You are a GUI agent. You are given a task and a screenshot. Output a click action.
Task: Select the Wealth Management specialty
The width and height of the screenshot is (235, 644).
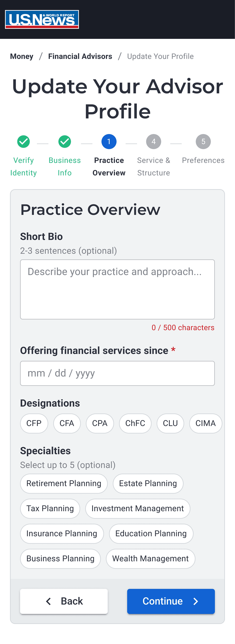tap(150, 558)
